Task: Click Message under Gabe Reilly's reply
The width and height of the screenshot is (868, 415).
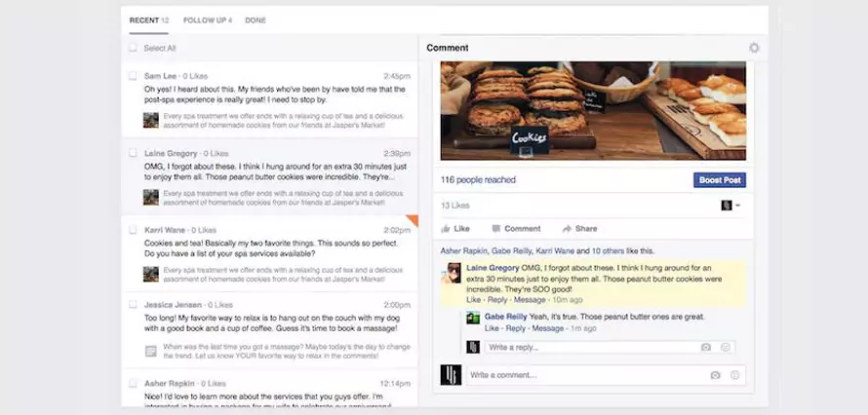Action: pyautogui.click(x=548, y=328)
